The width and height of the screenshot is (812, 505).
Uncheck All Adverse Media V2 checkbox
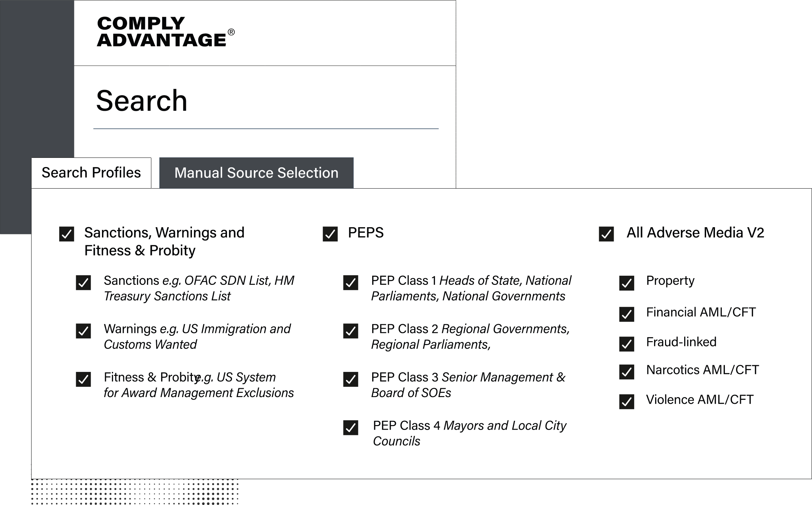click(606, 234)
